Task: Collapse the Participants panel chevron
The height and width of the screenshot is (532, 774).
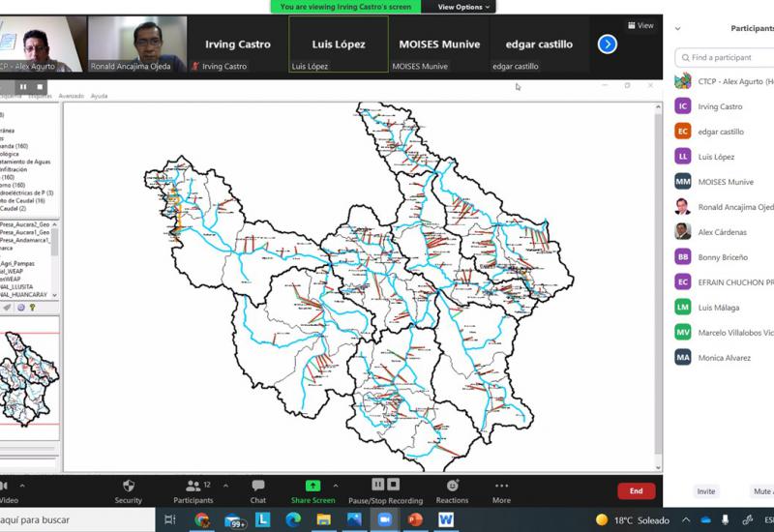Action: [677, 28]
